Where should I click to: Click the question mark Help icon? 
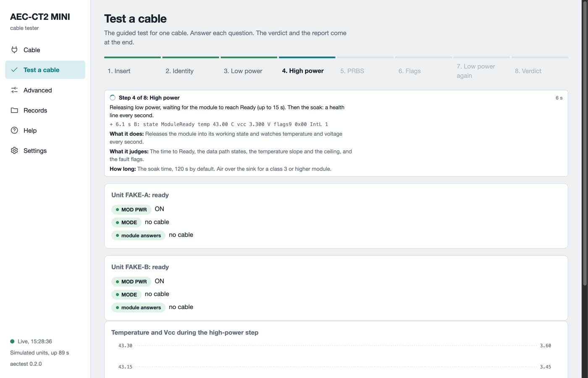pos(14,130)
